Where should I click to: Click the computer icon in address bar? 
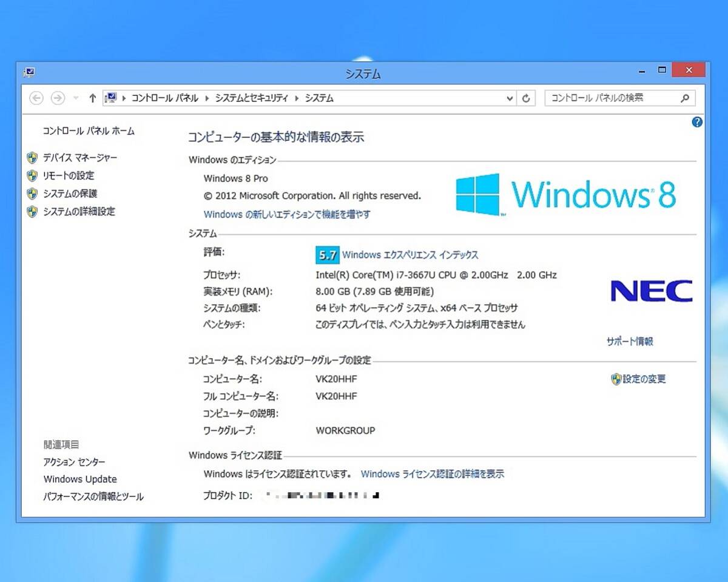point(111,98)
